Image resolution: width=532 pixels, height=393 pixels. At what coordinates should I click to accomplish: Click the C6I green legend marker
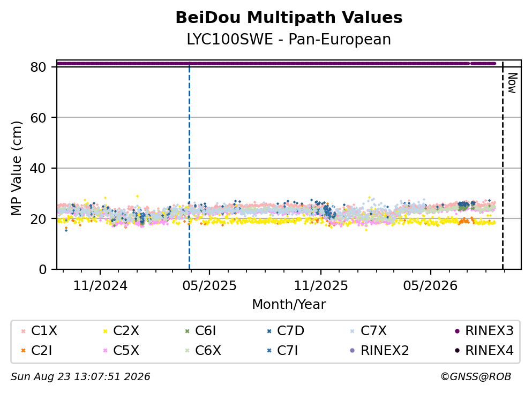pyautogui.click(x=188, y=331)
